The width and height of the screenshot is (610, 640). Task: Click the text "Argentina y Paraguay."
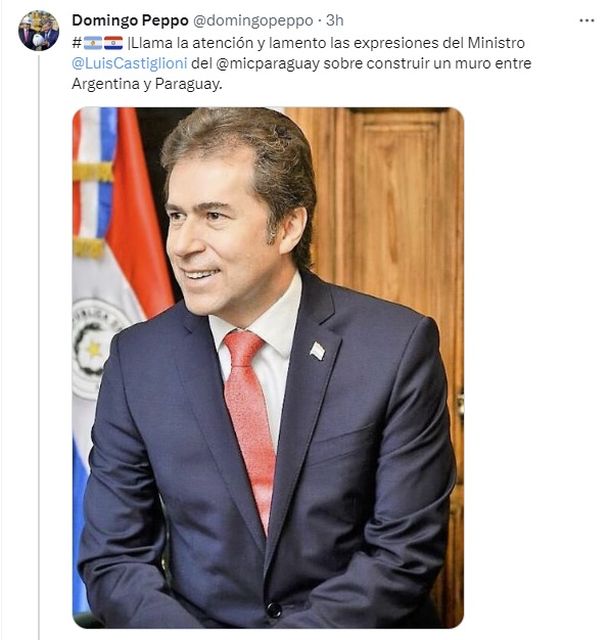click(x=147, y=84)
